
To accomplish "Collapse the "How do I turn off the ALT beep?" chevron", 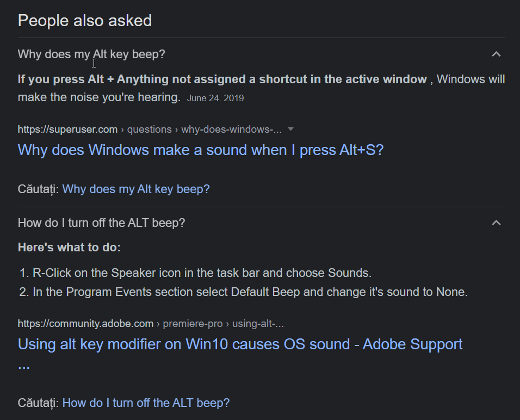I will [496, 223].
